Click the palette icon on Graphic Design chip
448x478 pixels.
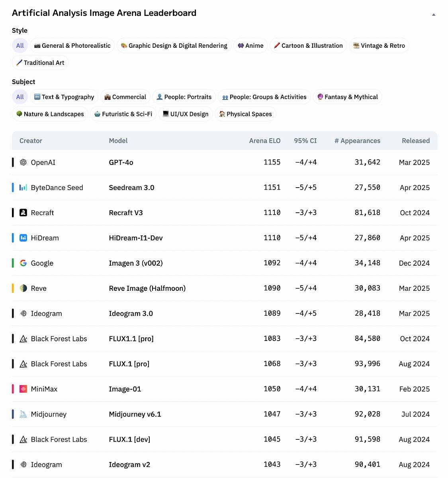[124, 45]
